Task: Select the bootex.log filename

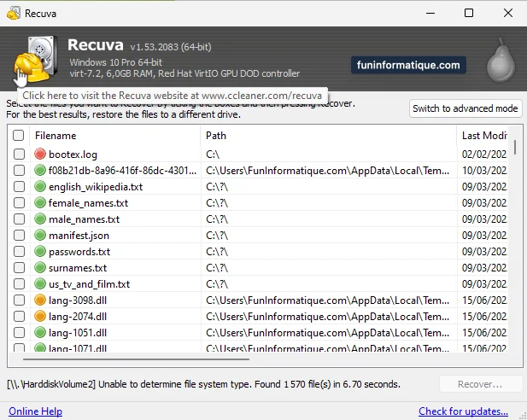Action: point(73,155)
